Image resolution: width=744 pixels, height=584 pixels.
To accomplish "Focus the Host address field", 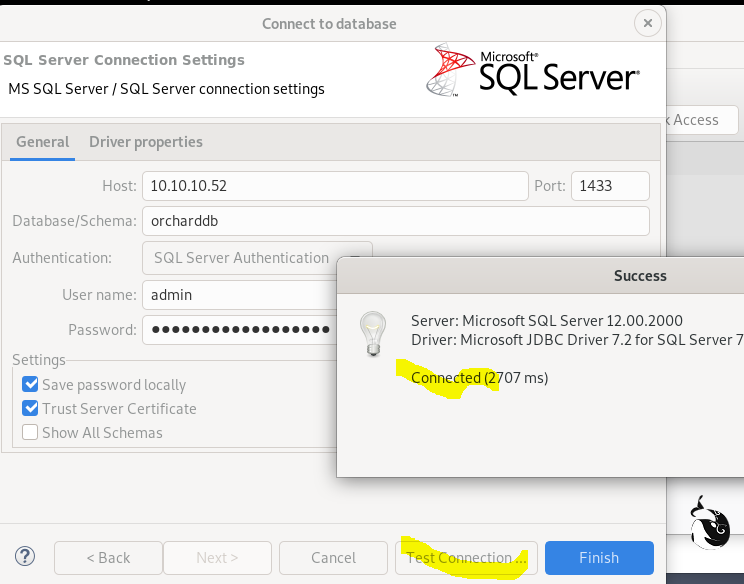I will click(334, 186).
